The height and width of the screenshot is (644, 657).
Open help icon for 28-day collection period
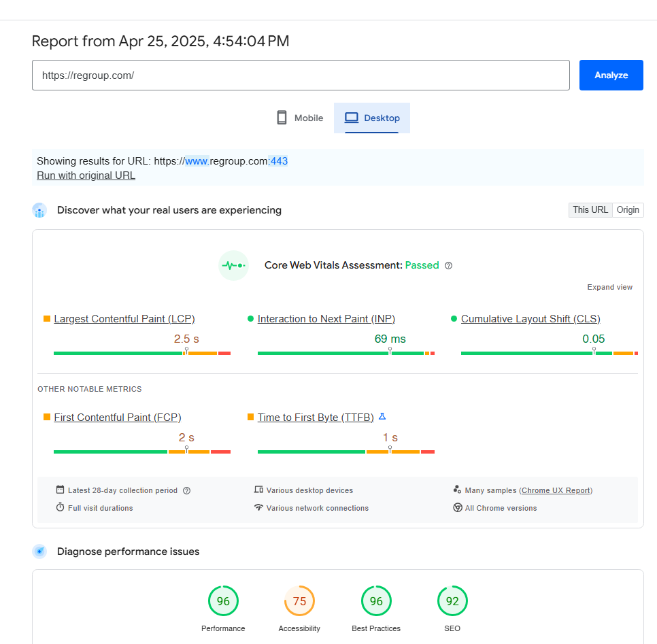187,490
